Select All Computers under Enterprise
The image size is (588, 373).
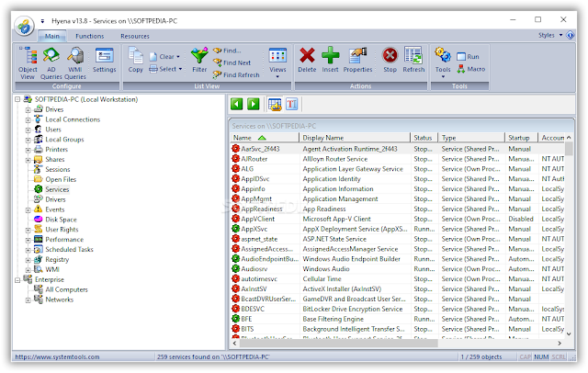point(66,289)
